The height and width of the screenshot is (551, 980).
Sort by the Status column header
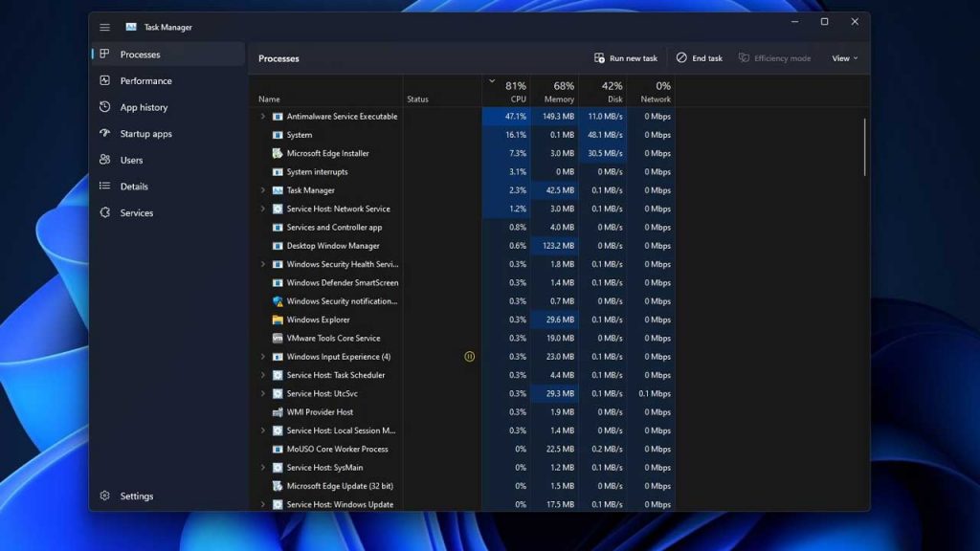[442, 91]
